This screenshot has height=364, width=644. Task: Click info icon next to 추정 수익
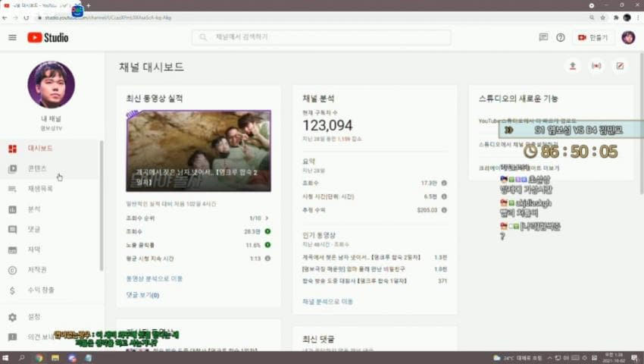pos(444,210)
